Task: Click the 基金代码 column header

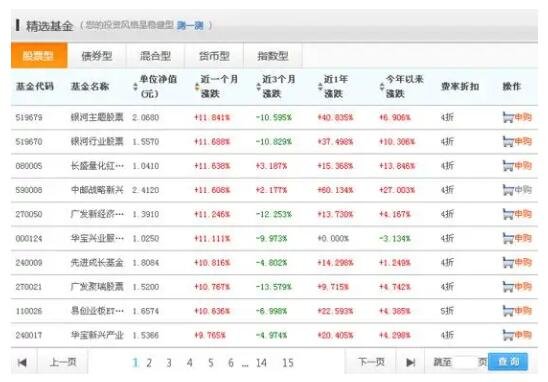Action: coord(35,86)
